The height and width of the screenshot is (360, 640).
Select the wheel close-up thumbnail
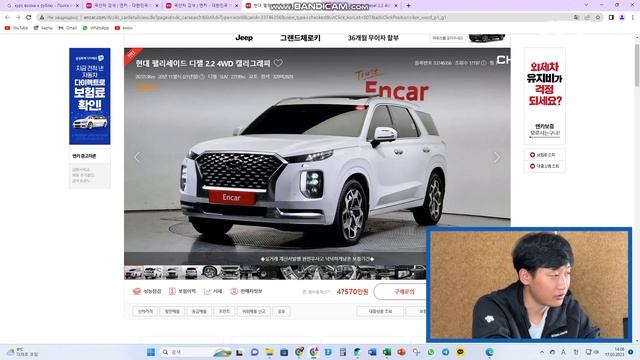(x=210, y=272)
